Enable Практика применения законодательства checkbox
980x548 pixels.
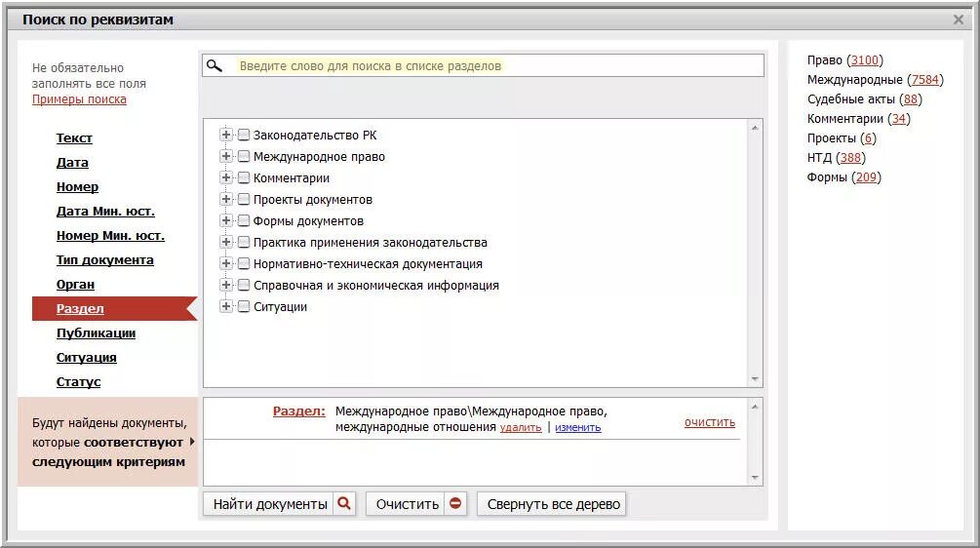(x=244, y=242)
